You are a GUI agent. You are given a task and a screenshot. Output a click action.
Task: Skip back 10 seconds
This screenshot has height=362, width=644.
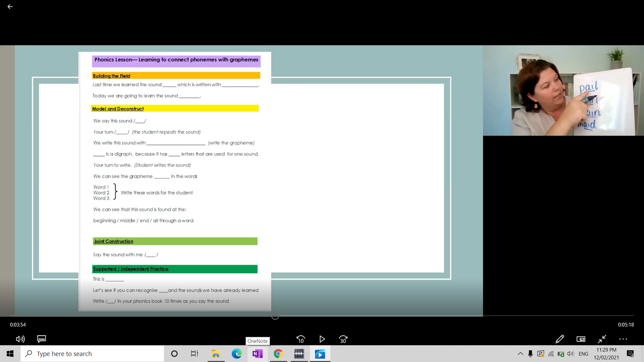(x=300, y=339)
